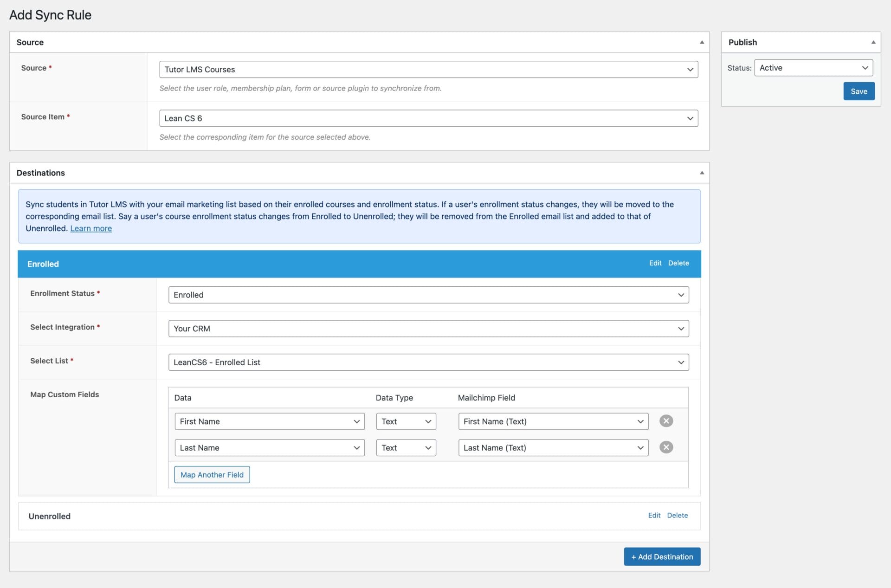
Task: Select the Select List dropdown for LeanCS6
Action: coord(428,362)
